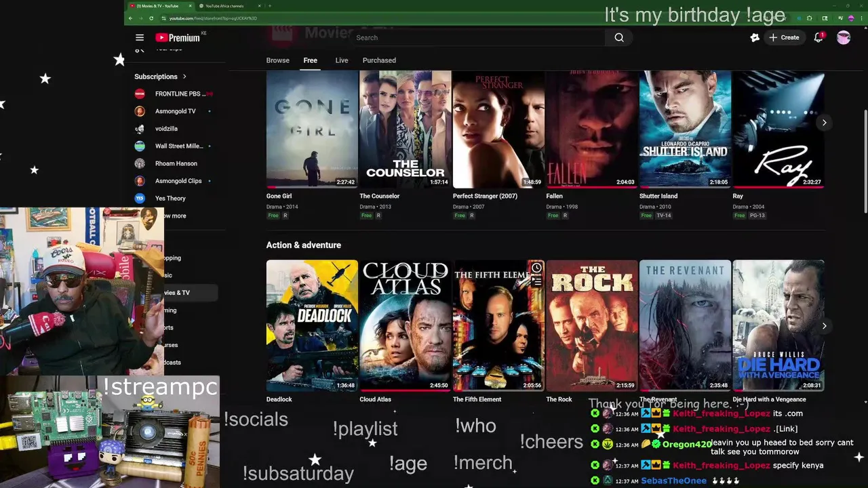
Task: Open the account avatar menu
Action: pyautogui.click(x=844, y=38)
